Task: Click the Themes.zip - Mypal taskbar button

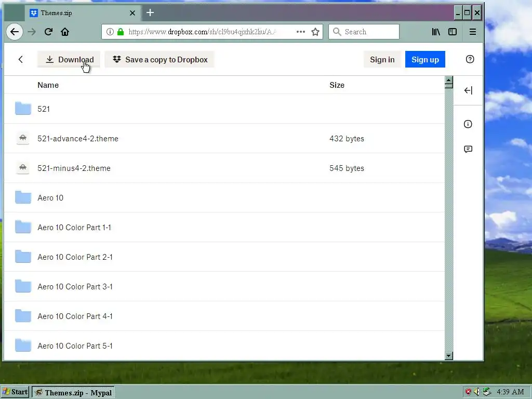Action: [73, 393]
